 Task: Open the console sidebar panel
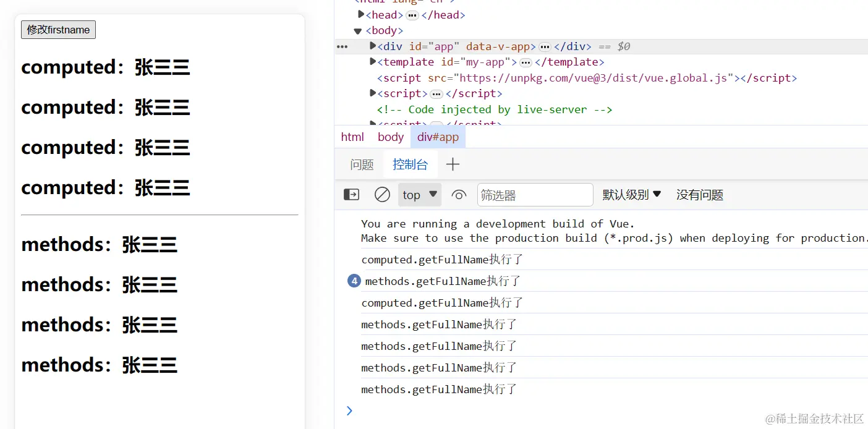[x=351, y=194]
